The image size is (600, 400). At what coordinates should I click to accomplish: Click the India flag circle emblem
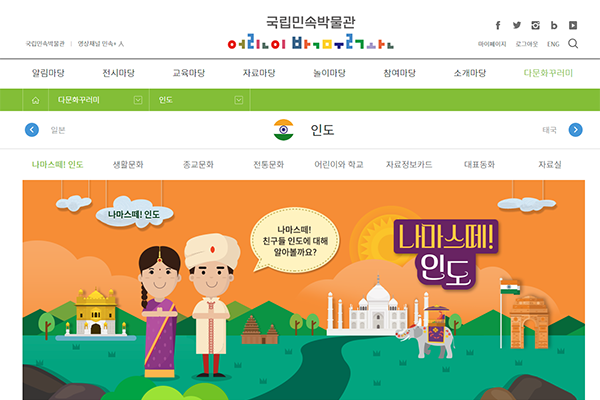point(284,130)
